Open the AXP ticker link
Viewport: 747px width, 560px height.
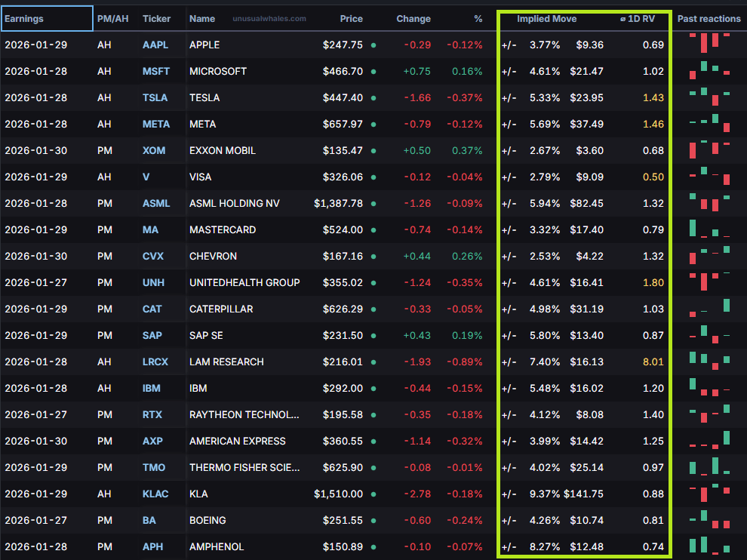[x=152, y=441]
